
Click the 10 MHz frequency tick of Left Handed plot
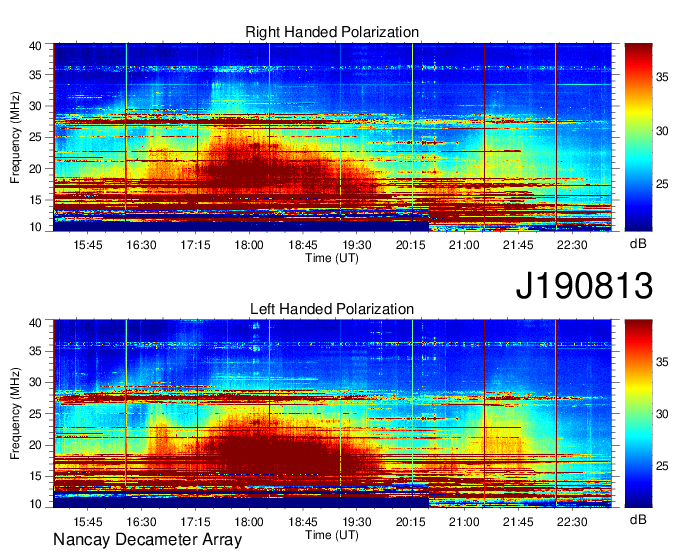(x=35, y=504)
